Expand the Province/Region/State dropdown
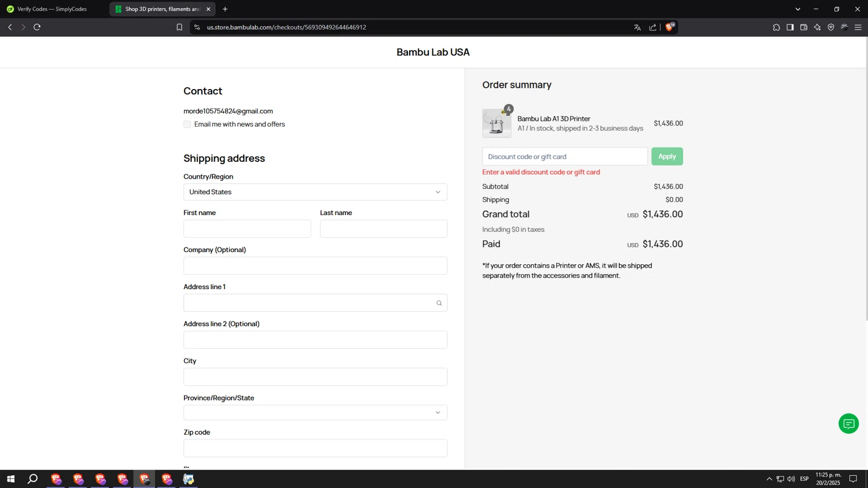The width and height of the screenshot is (868, 488). coord(315,412)
